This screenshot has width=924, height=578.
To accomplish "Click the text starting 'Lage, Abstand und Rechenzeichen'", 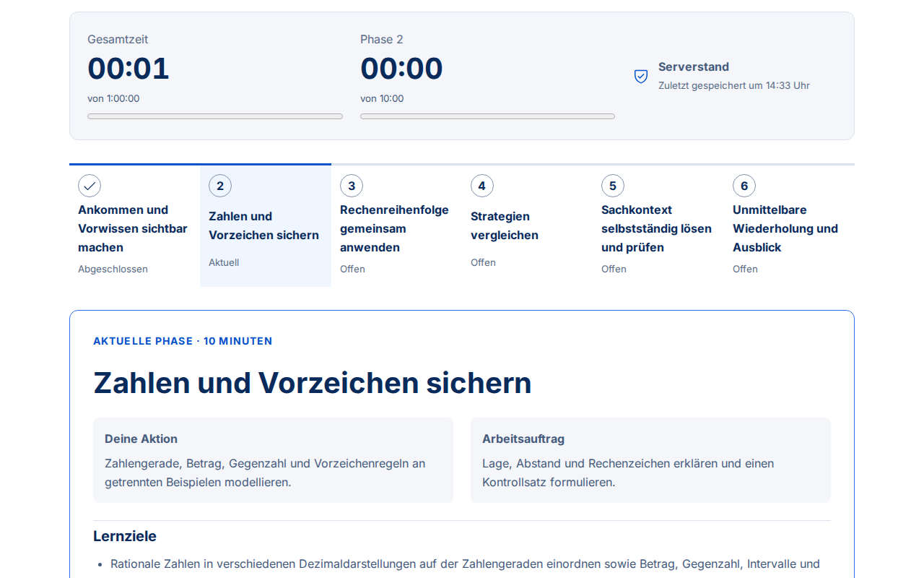I will 628,473.
